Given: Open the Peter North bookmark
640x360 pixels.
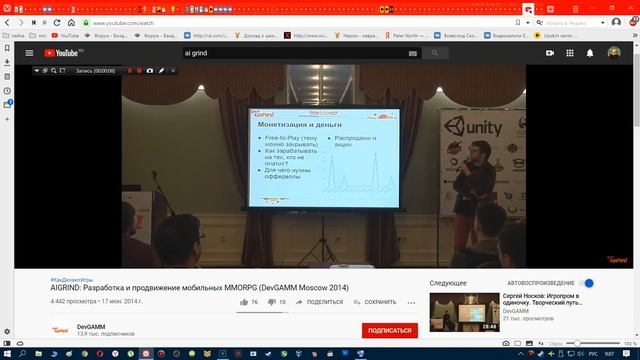Looking at the screenshot, I should [x=406, y=36].
